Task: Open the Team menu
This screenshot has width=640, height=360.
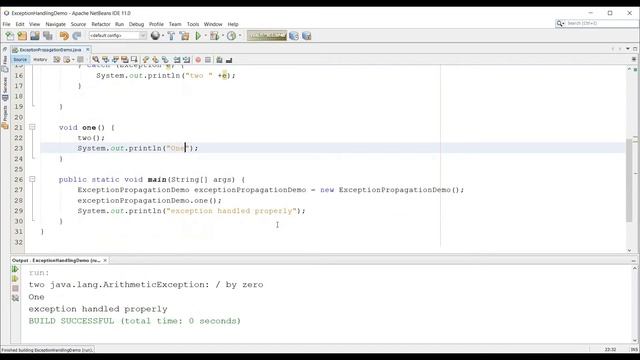Action: pos(175,24)
